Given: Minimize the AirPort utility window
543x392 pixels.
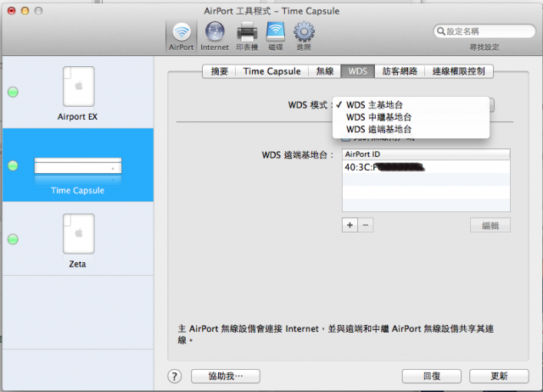Looking at the screenshot, I should click(25, 11).
